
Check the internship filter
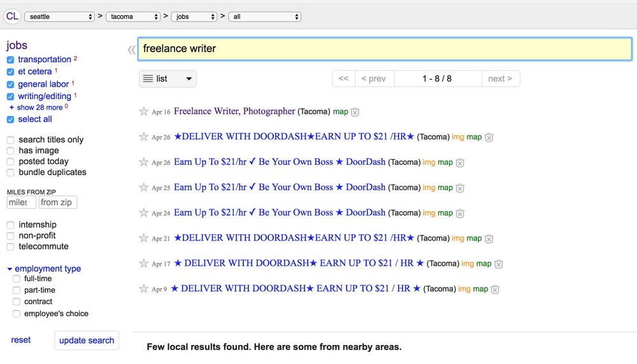[11, 225]
